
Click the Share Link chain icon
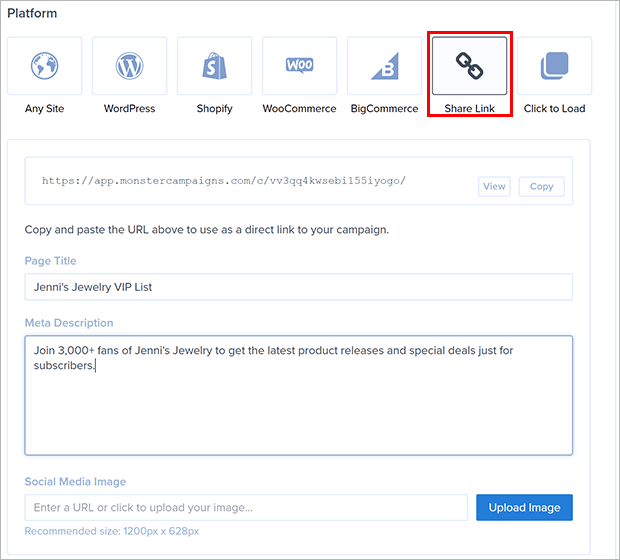pyautogui.click(x=469, y=66)
